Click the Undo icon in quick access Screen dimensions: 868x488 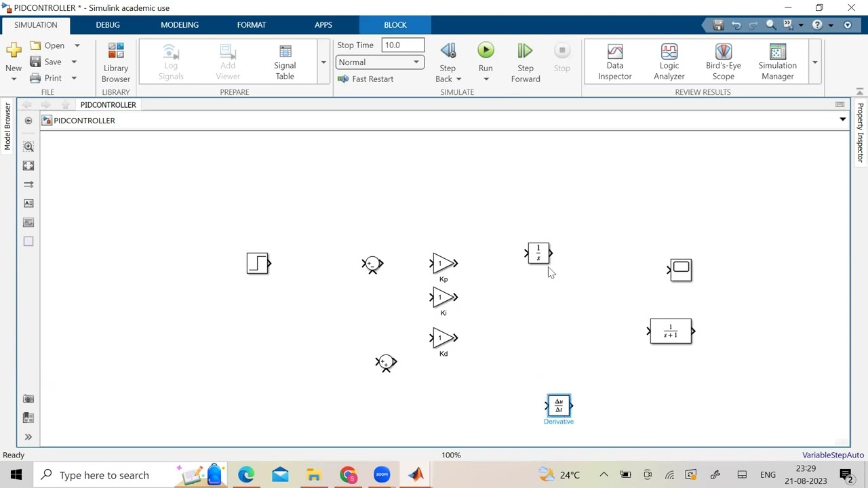(736, 25)
